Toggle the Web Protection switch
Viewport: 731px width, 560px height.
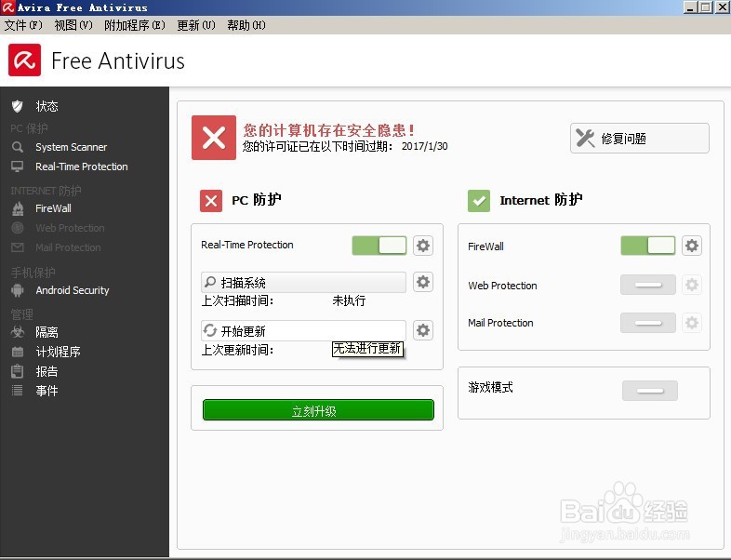(648, 285)
